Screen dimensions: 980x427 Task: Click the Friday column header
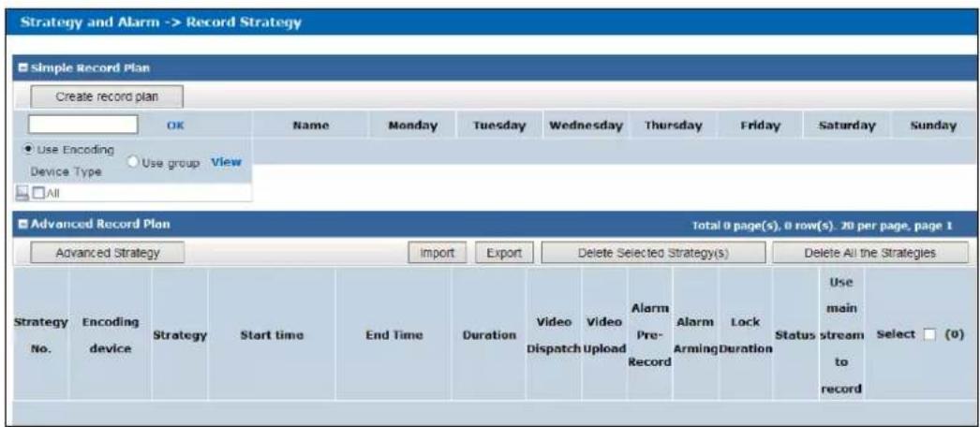[x=760, y=125]
